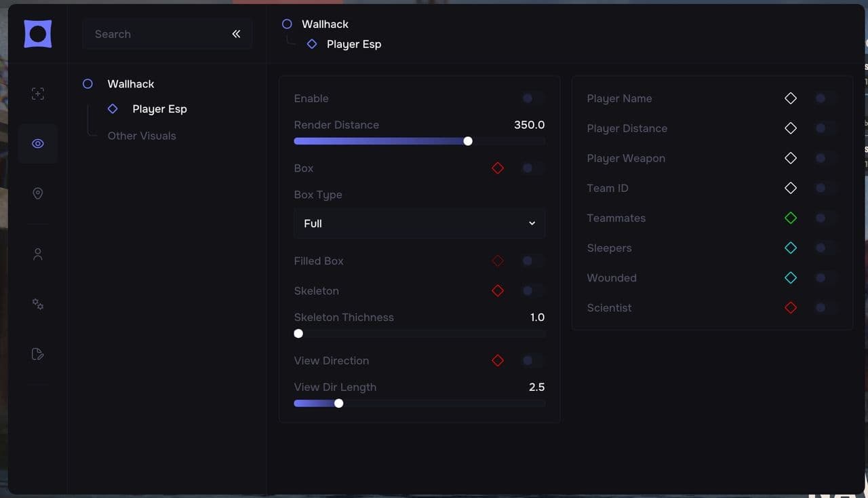The image size is (868, 498).
Task: Collapse sidebar with double chevron icon
Action: (x=236, y=34)
